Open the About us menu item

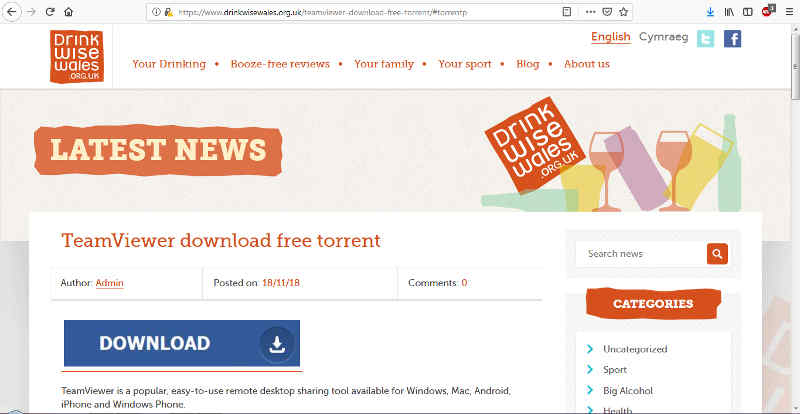click(x=587, y=64)
